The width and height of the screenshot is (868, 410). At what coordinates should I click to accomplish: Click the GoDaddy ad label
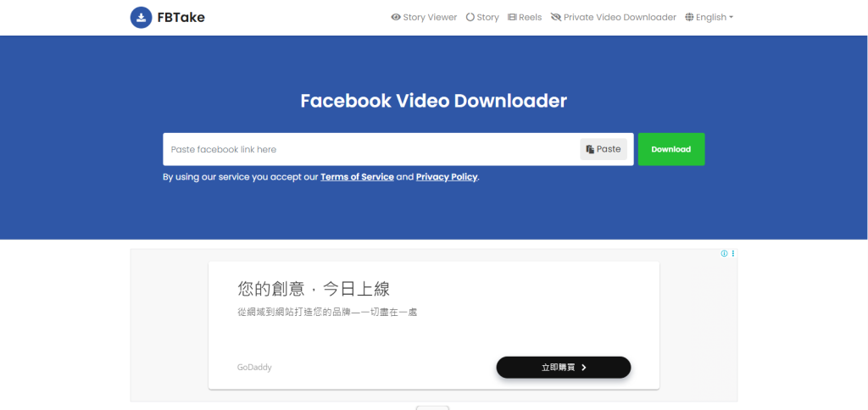tap(254, 368)
